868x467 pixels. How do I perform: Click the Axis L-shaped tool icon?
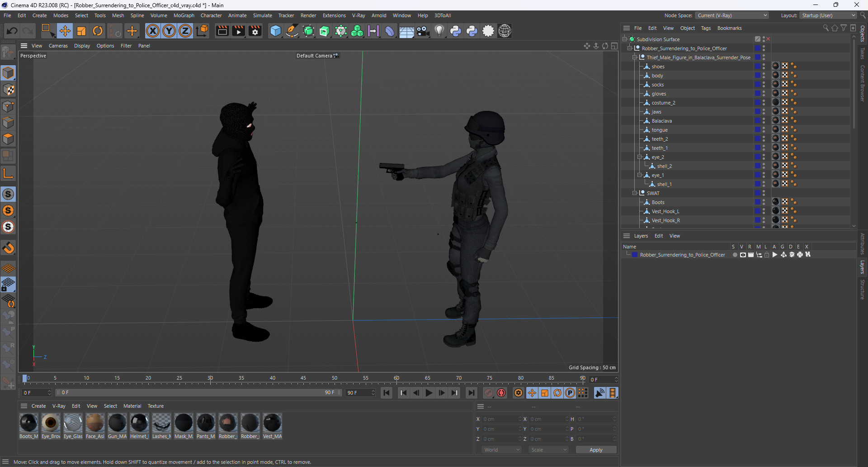coord(8,173)
